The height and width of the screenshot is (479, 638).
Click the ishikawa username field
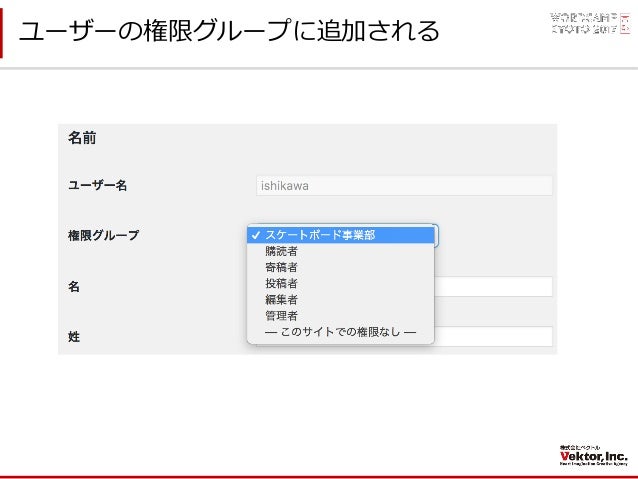(404, 186)
